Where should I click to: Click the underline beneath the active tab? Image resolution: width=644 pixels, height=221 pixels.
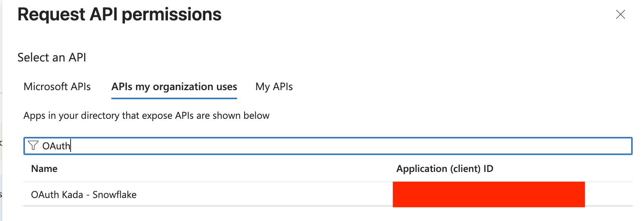tap(174, 98)
